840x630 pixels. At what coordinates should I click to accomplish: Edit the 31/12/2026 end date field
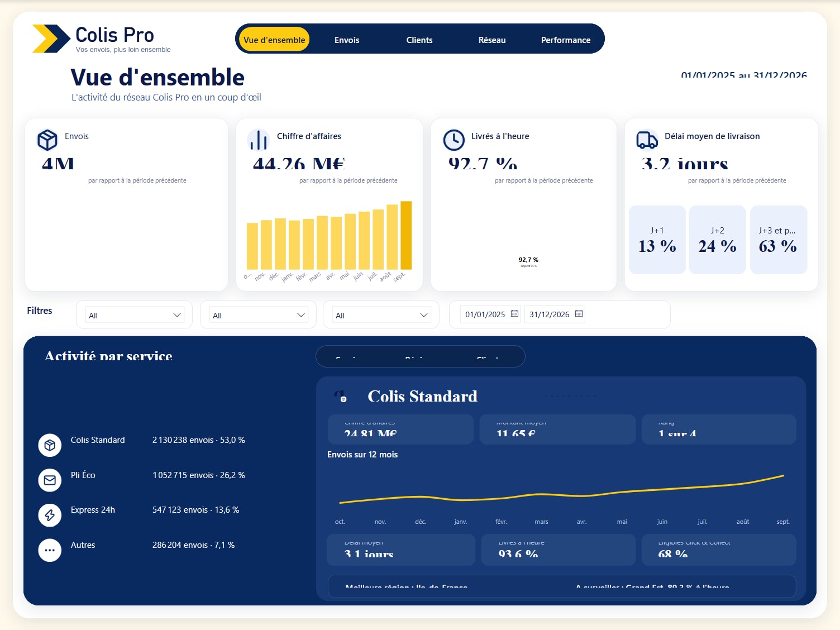tap(549, 314)
